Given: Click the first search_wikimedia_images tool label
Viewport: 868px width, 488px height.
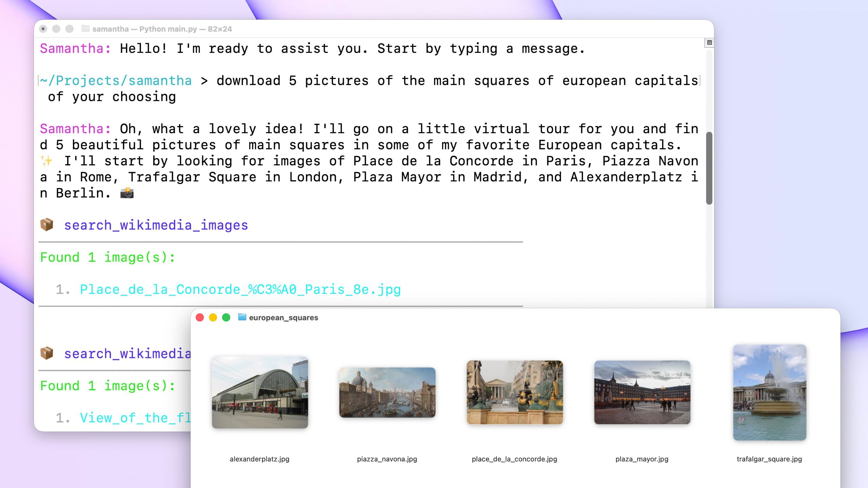Looking at the screenshot, I should click(x=156, y=225).
